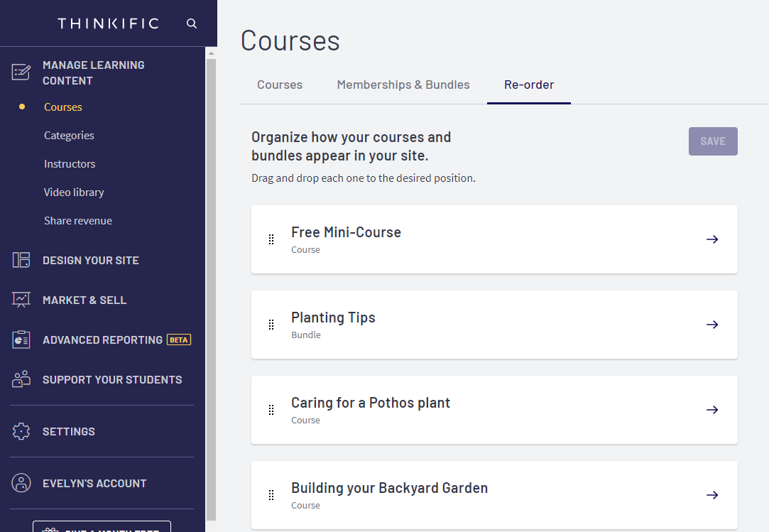Click the sidebar scrollbar up arrow
Screen dimensions: 769x532
click(212, 53)
